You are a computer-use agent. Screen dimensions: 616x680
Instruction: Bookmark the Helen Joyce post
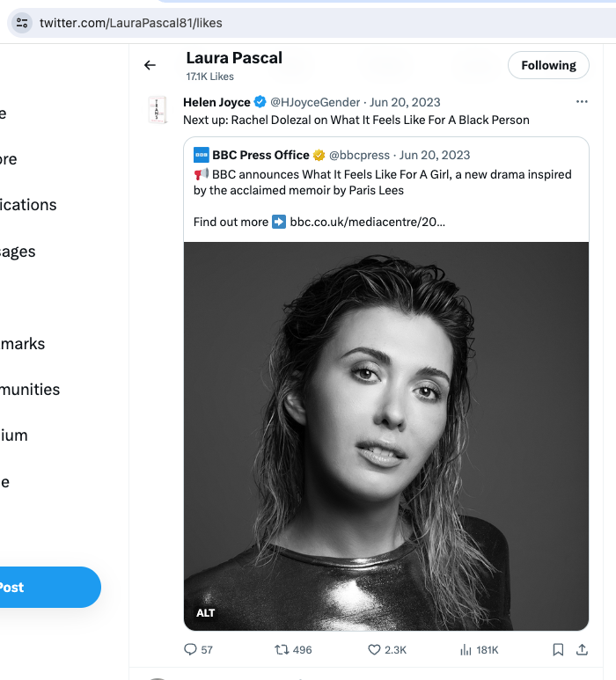click(x=558, y=649)
